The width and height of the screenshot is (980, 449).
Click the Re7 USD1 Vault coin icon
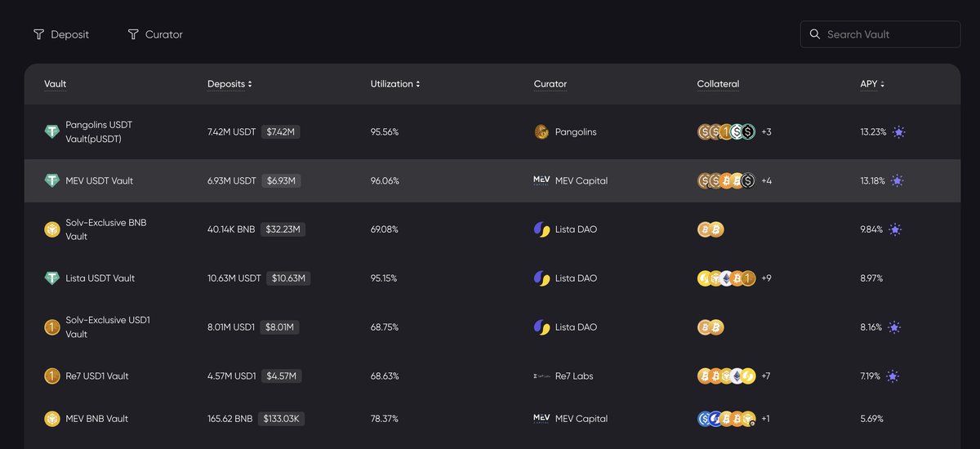pos(52,376)
